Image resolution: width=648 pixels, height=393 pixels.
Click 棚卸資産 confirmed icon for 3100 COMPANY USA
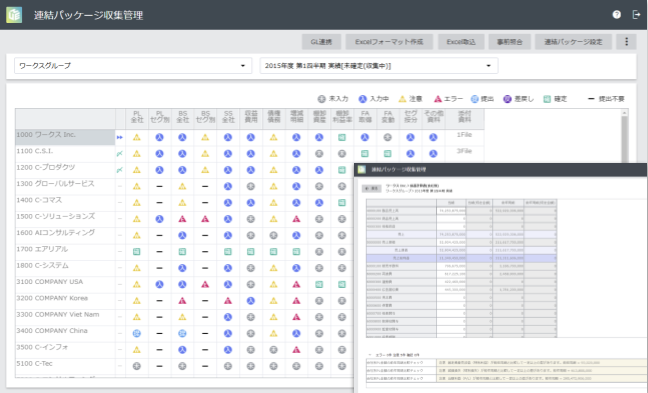(319, 284)
